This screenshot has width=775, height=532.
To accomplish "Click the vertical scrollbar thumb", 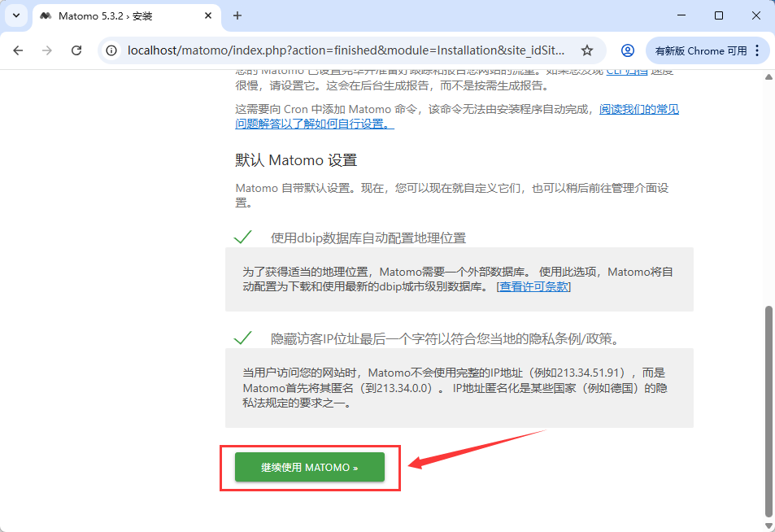I will click(x=768, y=410).
